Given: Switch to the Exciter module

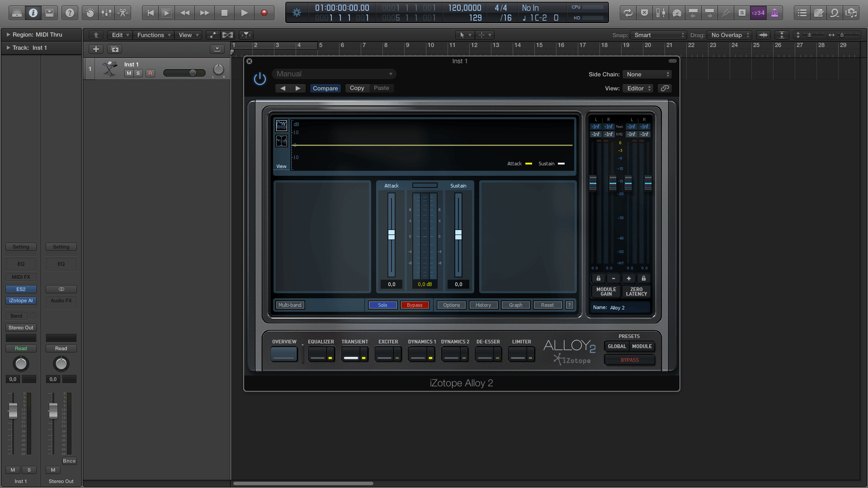Looking at the screenshot, I should pyautogui.click(x=388, y=354).
